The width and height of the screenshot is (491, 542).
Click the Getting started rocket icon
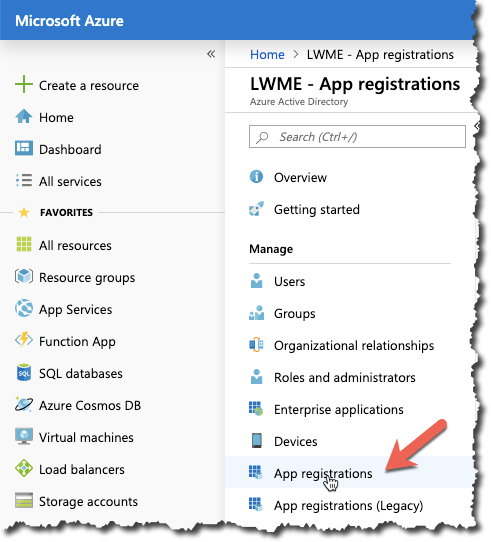click(256, 209)
